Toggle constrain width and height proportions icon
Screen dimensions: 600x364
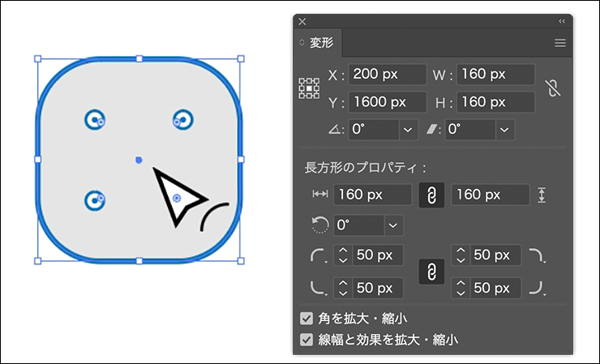pos(554,88)
